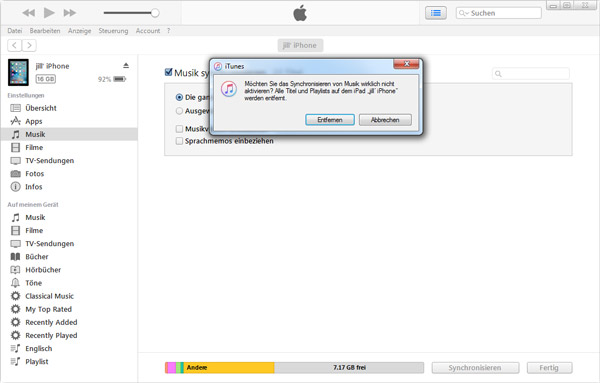
Task: Click the music panel search field
Action: [x=531, y=73]
